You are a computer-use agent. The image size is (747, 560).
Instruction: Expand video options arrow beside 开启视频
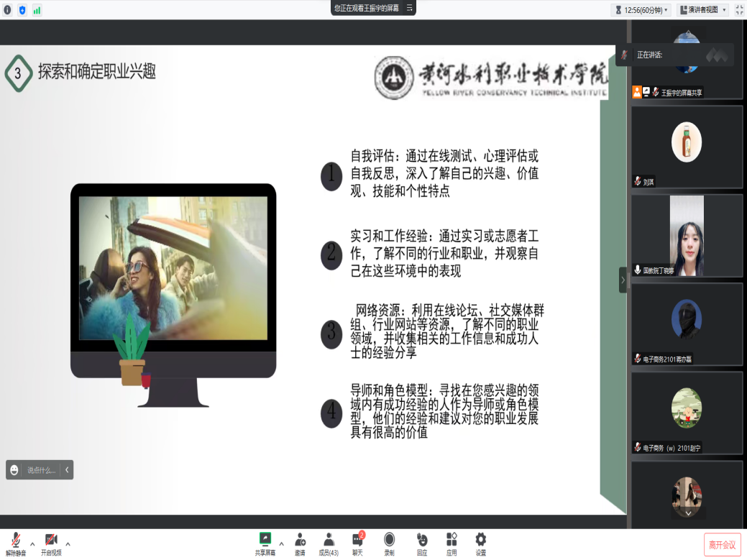tap(68, 543)
